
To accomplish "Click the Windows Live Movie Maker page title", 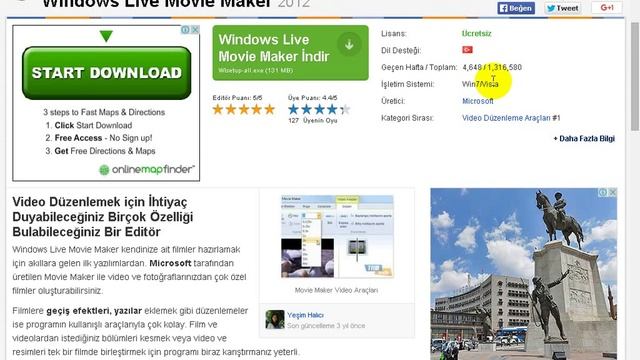I will (157, 4).
